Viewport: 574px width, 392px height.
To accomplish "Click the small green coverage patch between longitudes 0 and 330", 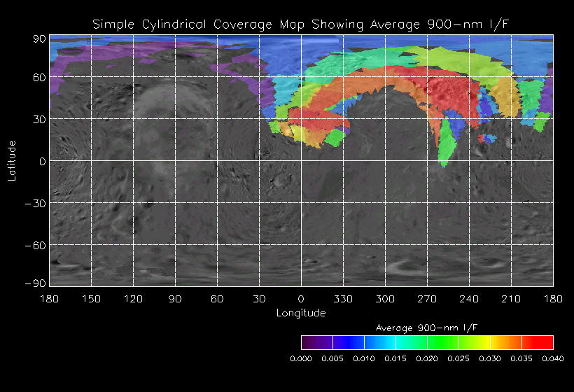I will (x=335, y=138).
